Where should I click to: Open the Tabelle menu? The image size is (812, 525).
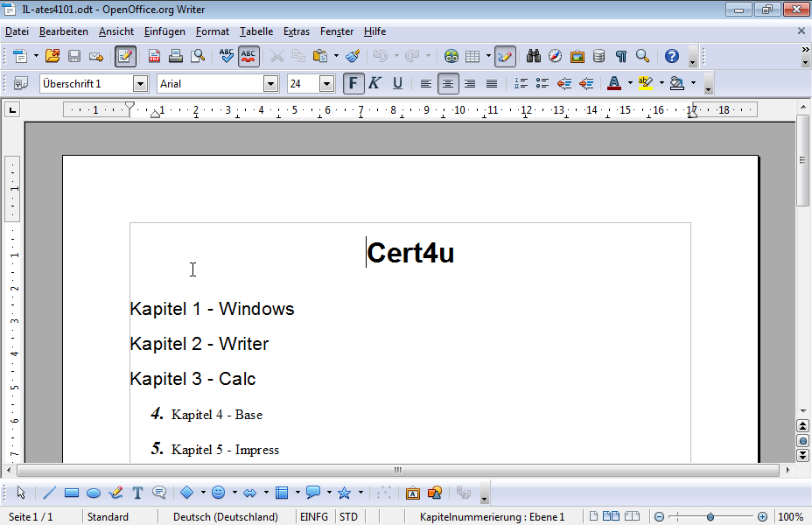pos(256,31)
